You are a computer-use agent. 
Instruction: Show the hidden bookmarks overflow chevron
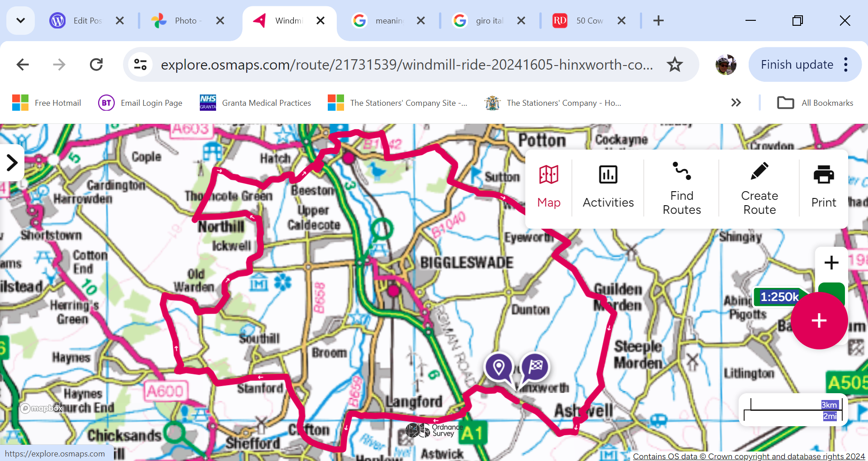tap(736, 103)
